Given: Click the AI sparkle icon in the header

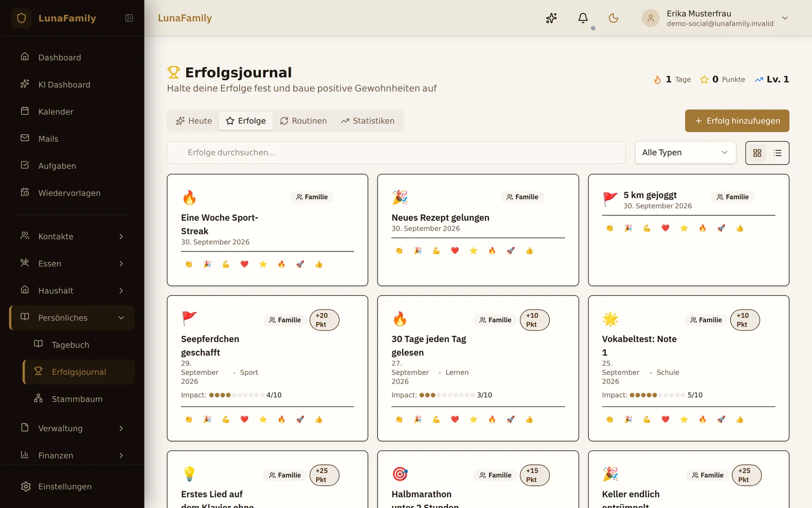Looking at the screenshot, I should [552, 18].
